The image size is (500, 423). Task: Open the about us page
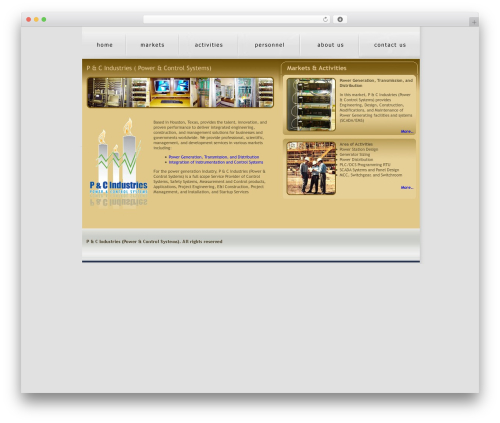point(330,45)
